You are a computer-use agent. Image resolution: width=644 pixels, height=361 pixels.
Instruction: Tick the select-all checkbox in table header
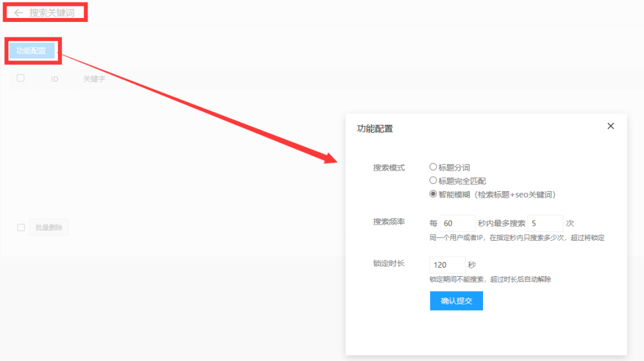point(21,78)
